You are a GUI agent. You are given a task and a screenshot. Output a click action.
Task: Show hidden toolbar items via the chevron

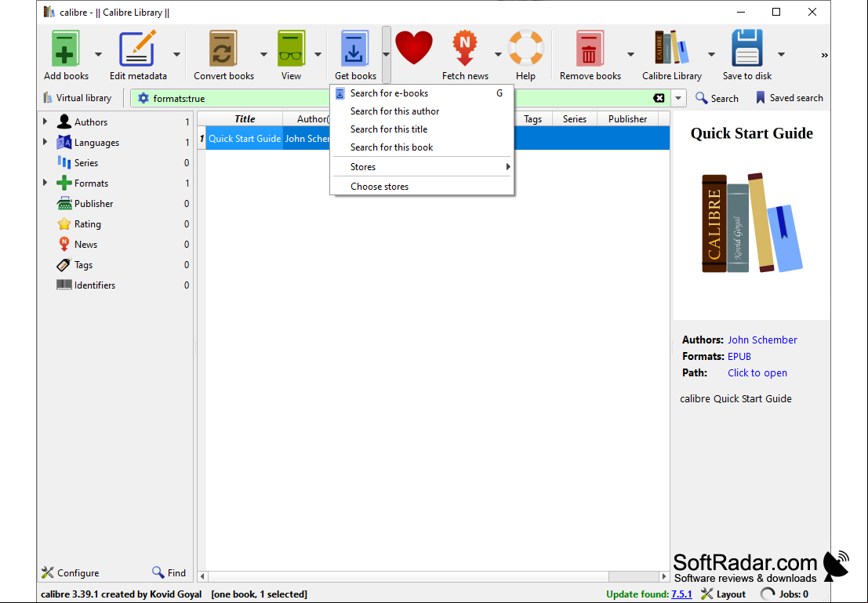tap(824, 55)
